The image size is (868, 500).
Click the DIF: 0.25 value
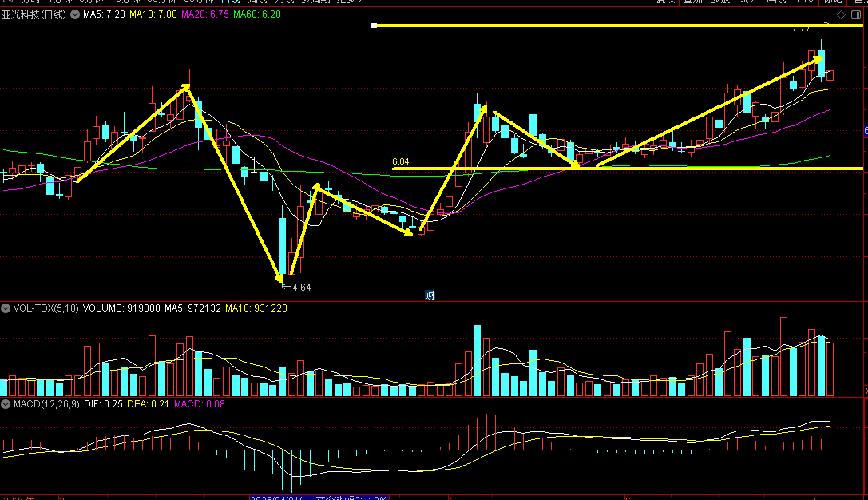pyautogui.click(x=103, y=404)
